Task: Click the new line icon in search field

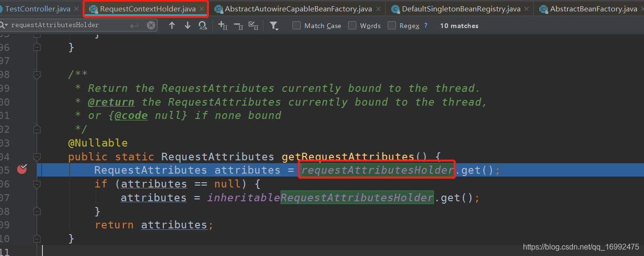Action: (x=134, y=25)
